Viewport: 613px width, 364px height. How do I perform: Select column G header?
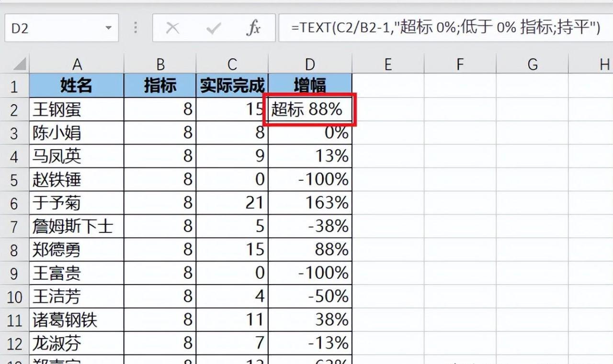click(533, 64)
